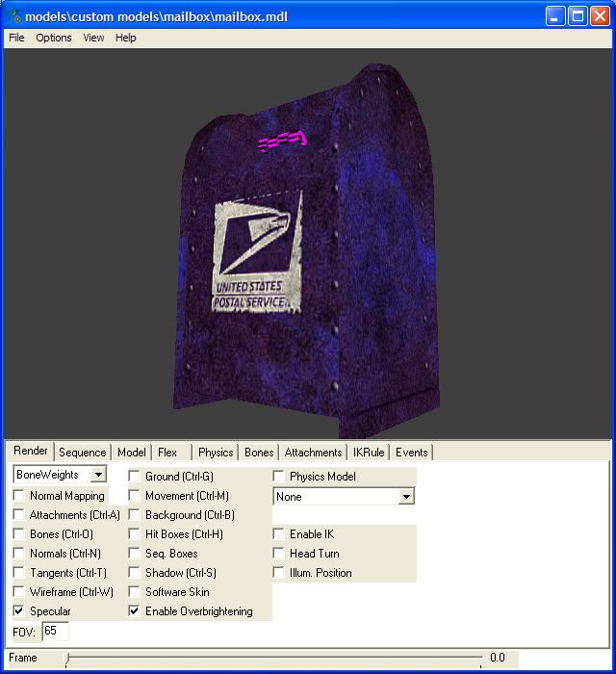616x674 pixels.
Task: Open the Help menu
Action: pyautogui.click(x=126, y=38)
